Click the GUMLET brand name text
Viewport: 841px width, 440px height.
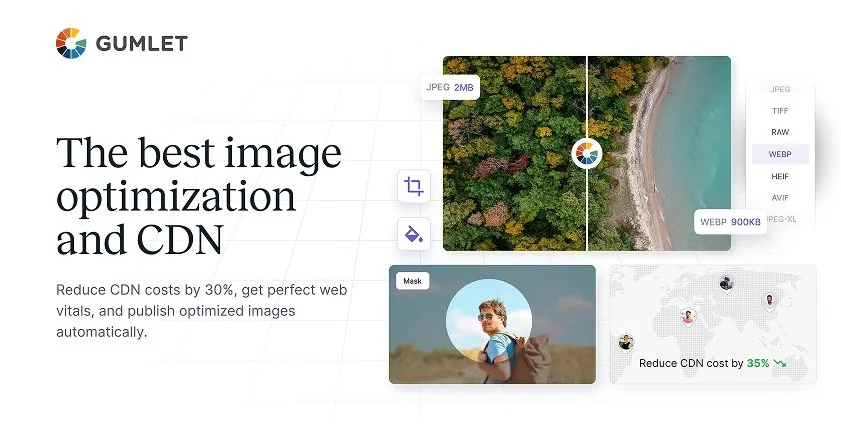pyautogui.click(x=142, y=43)
